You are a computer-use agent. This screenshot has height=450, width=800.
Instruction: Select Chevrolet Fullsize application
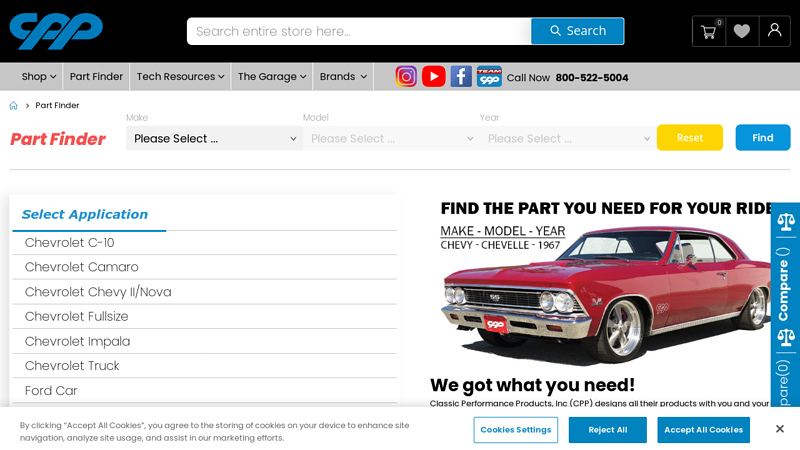[x=205, y=316]
